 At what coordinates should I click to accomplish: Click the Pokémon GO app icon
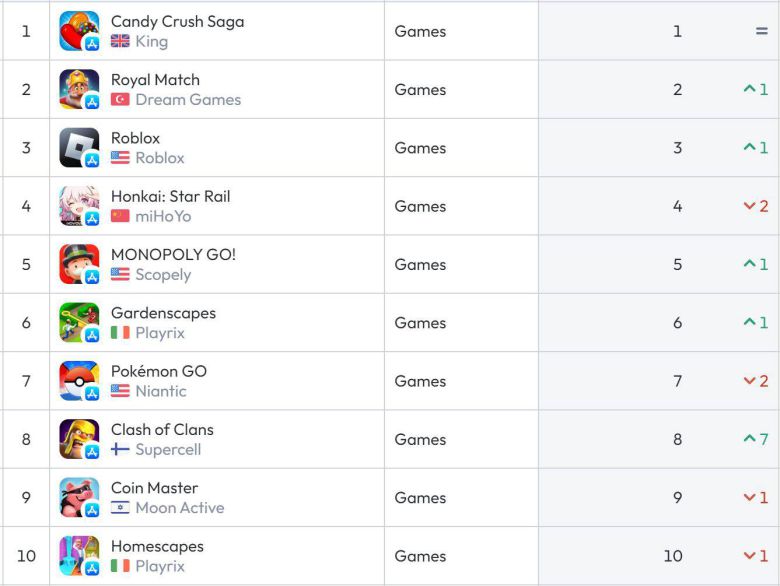coord(79,381)
